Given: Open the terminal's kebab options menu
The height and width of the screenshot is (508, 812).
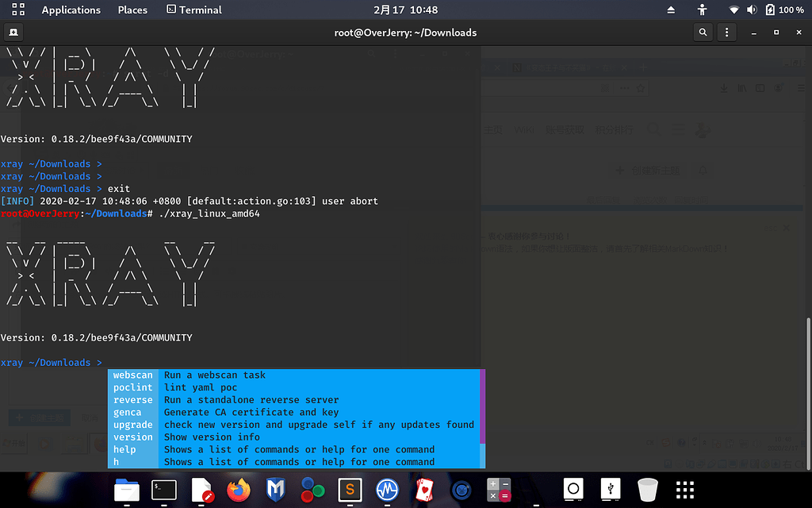Looking at the screenshot, I should (x=727, y=32).
